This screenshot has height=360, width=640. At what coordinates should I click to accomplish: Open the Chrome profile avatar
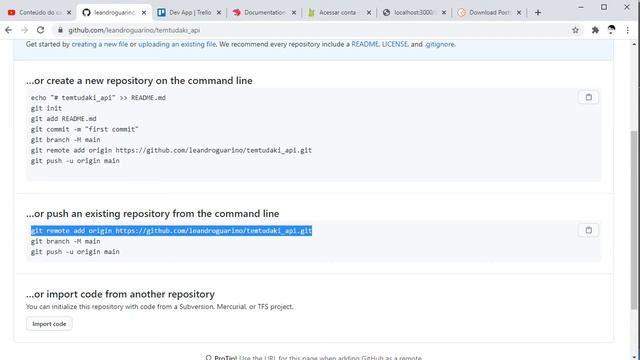tap(611, 29)
